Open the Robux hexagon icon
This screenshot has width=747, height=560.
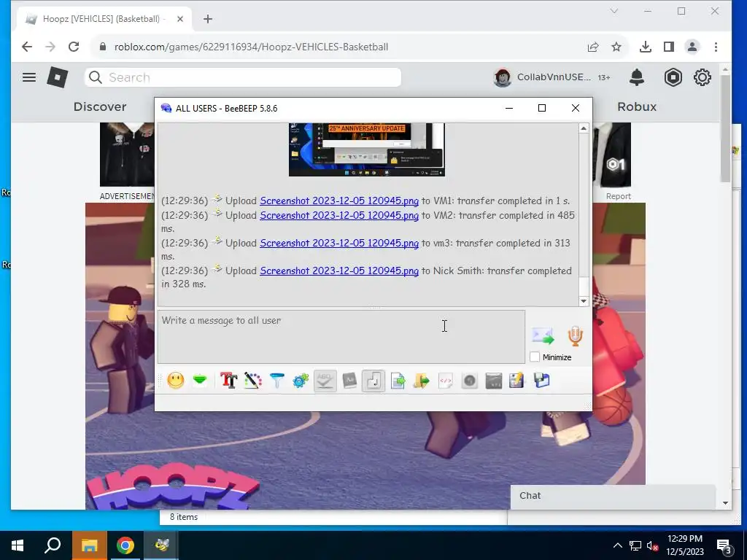673,77
